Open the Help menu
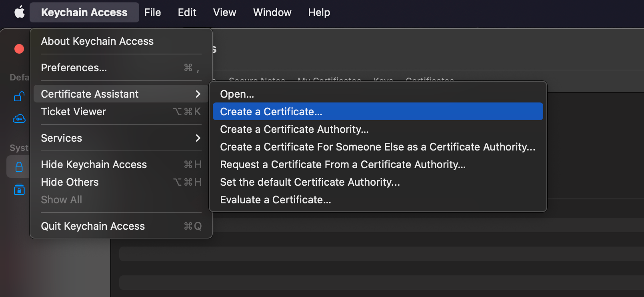The height and width of the screenshot is (297, 644). (319, 12)
